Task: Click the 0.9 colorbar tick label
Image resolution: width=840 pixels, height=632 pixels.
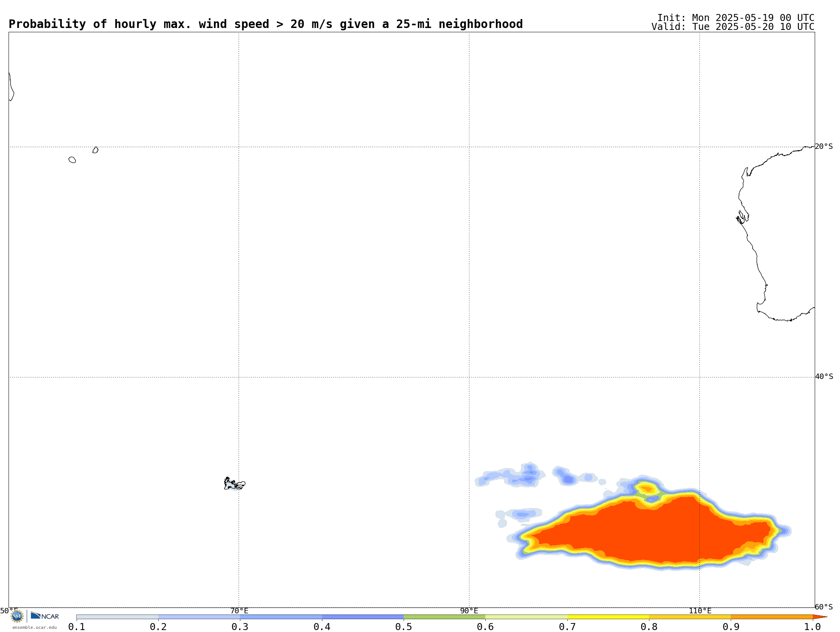Action: (x=731, y=627)
